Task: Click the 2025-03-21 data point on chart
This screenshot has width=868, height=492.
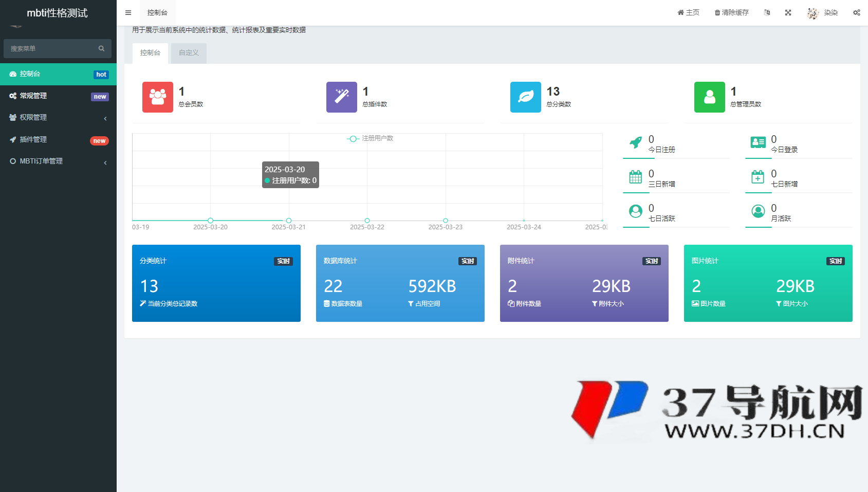Action: point(289,221)
